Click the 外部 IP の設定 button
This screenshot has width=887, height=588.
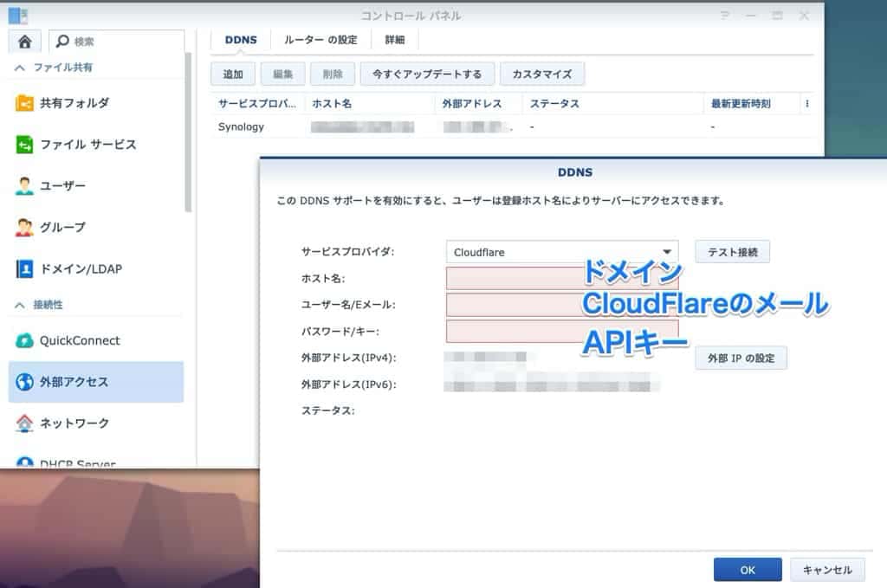[x=741, y=359]
